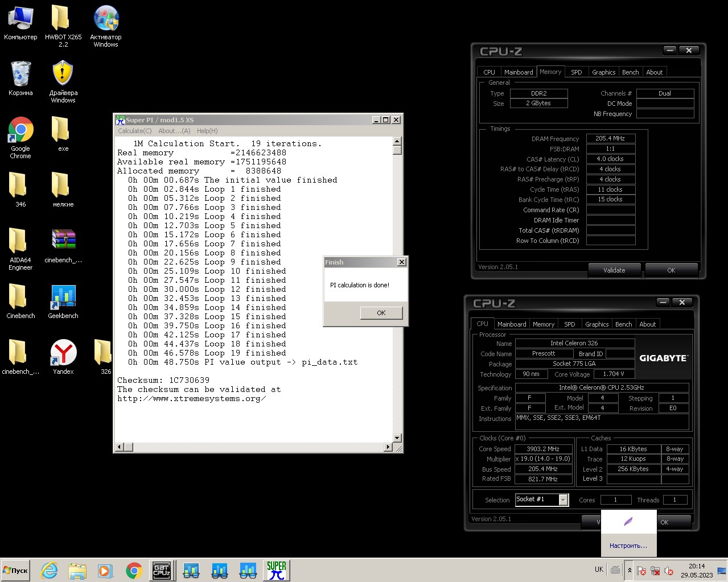Open Internet Explorer from the taskbar
Screen dimensions: 728x582
[x=50, y=571]
